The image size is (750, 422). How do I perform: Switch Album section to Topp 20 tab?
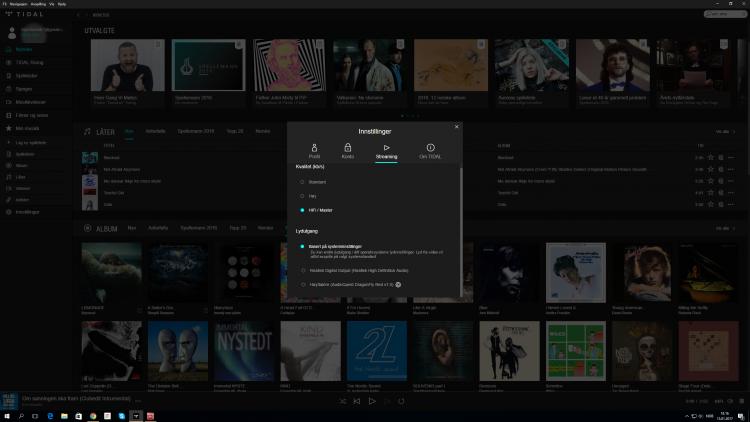pos(238,228)
